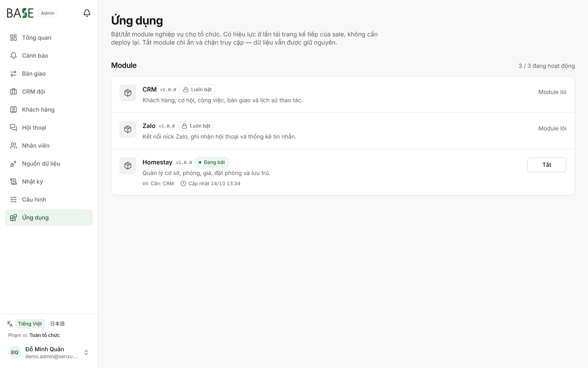Click the Nhân viên people icon
The image size is (588, 368).
coord(13,146)
